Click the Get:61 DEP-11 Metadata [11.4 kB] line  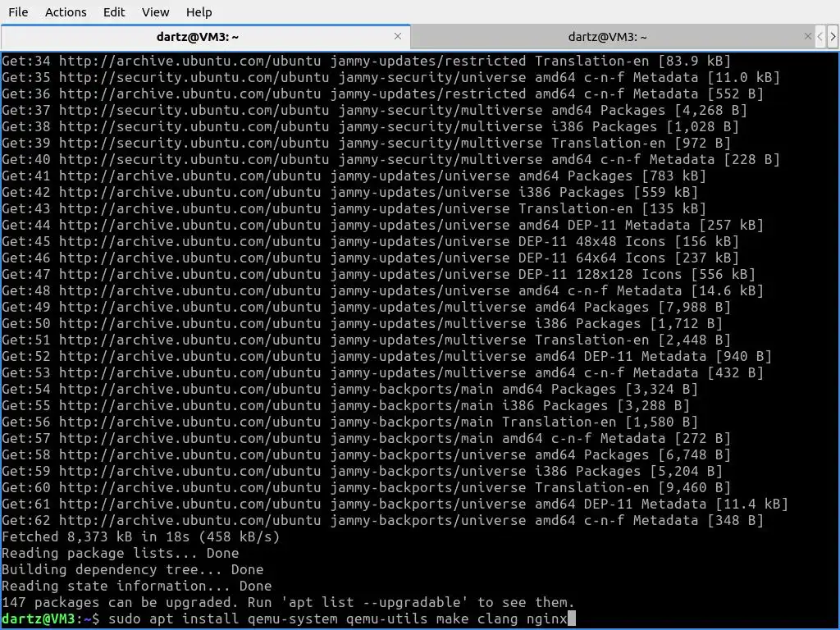pyautogui.click(x=395, y=504)
